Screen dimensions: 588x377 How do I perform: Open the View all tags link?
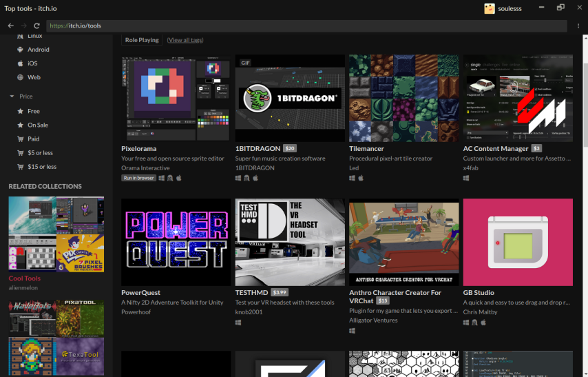tap(185, 40)
